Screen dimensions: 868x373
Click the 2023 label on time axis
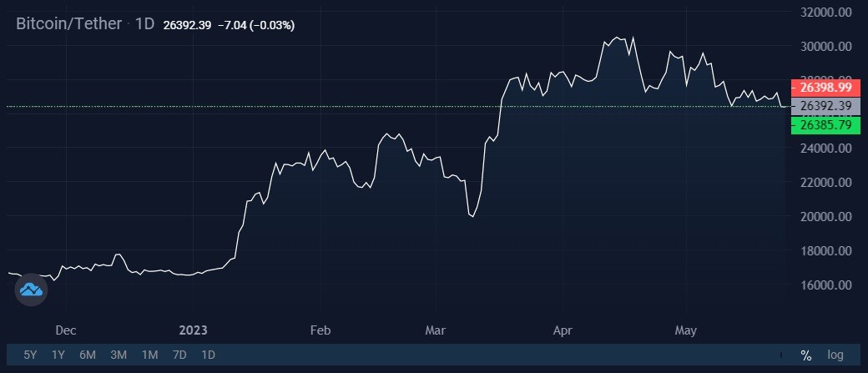point(193,331)
